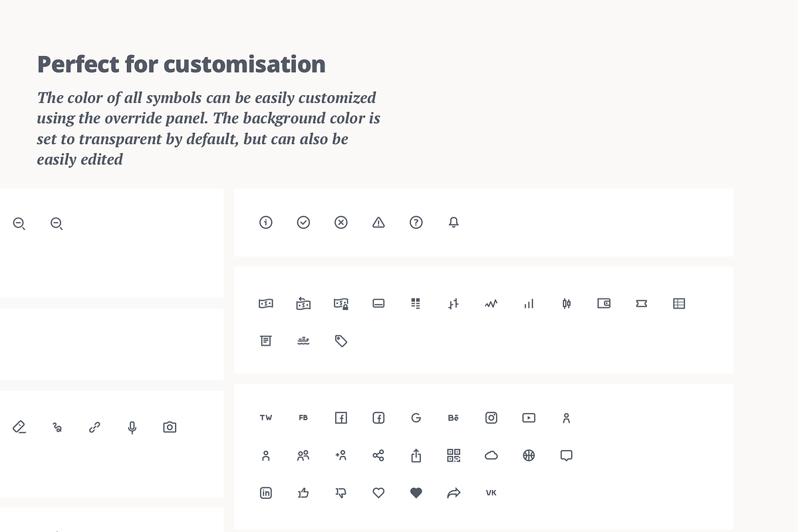Select the microphone icon
Screen dimensions: 798x532
point(132,427)
